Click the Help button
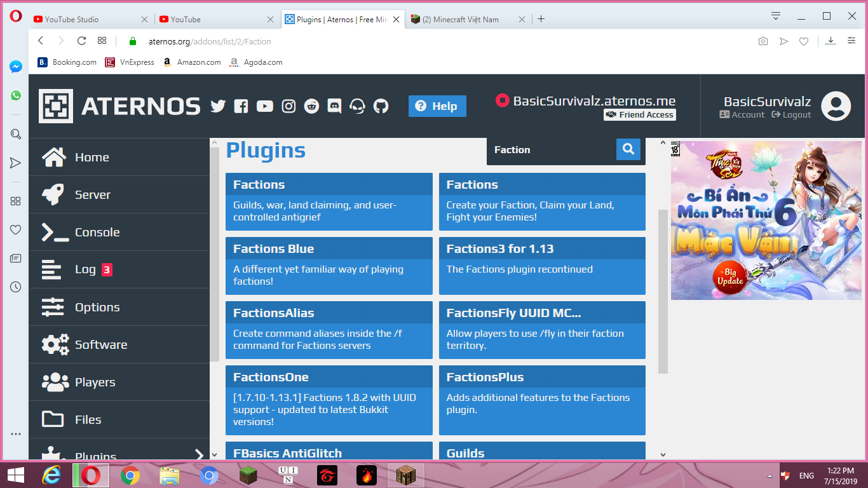 (x=437, y=106)
